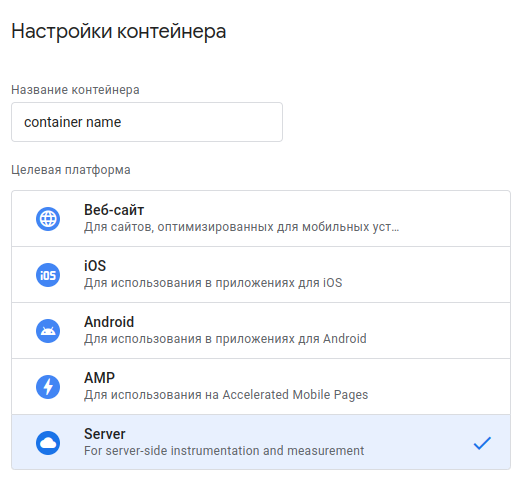
Task: Click description 'Для использования в приложениях для iOS'
Action: [x=213, y=283]
